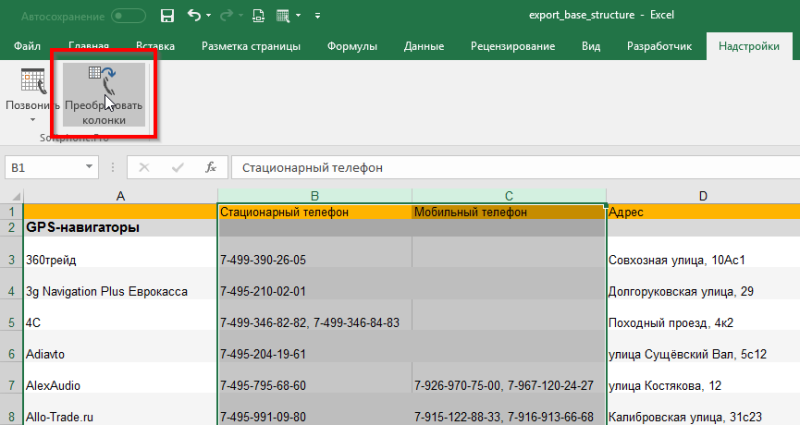Viewport: 800px width, 425px height.
Task: Select column C header
Action: point(509,196)
